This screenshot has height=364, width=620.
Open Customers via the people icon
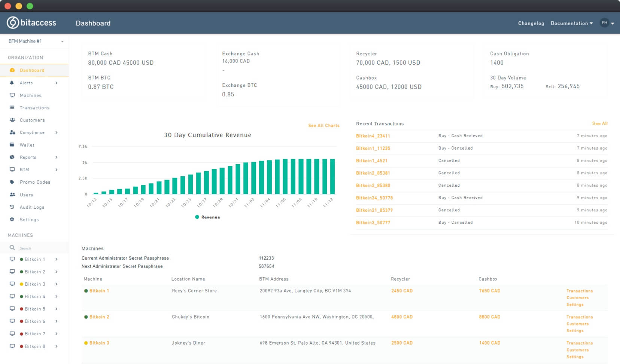[12, 120]
